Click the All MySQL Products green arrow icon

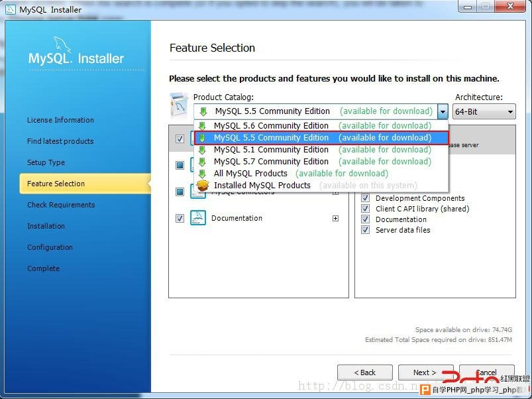coord(202,174)
